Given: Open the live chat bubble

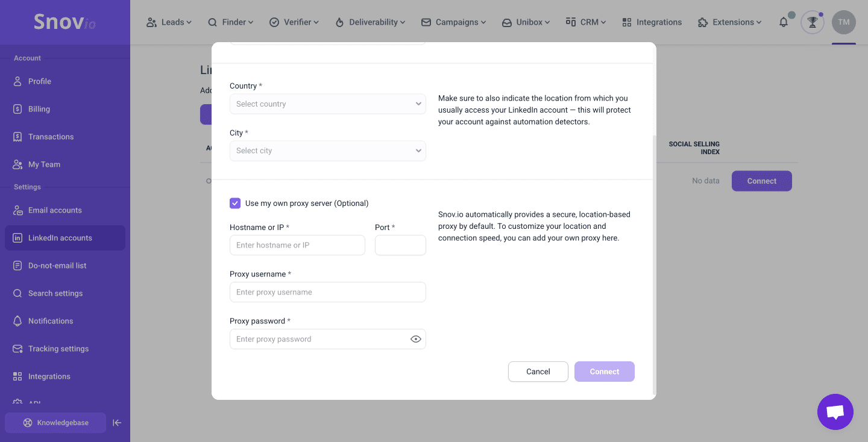Looking at the screenshot, I should pos(835,412).
